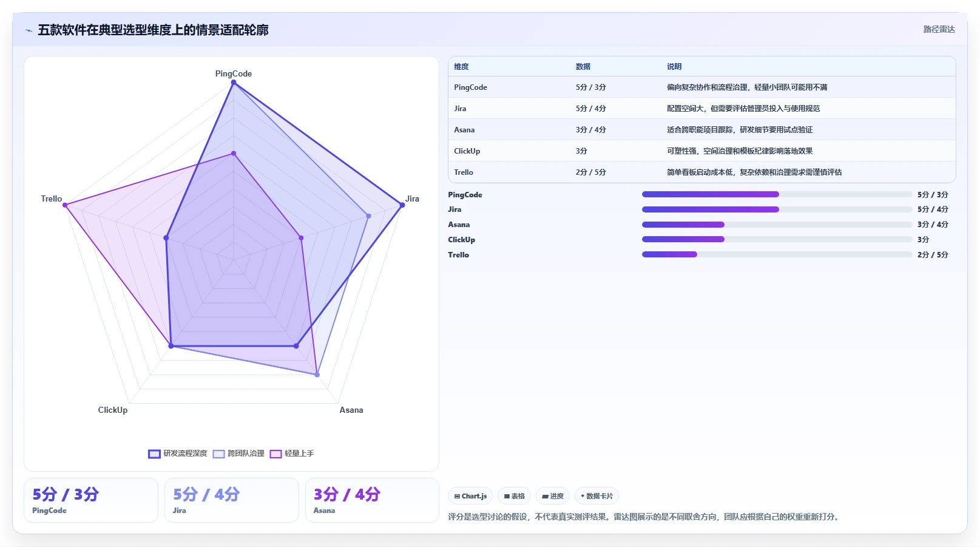Click the footer note starting 评分是选型讨论的假设
980x547 pixels.
[x=644, y=517]
